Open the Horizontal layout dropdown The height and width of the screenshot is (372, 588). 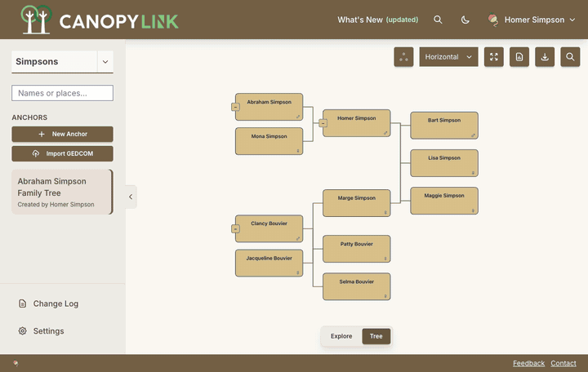tap(448, 57)
